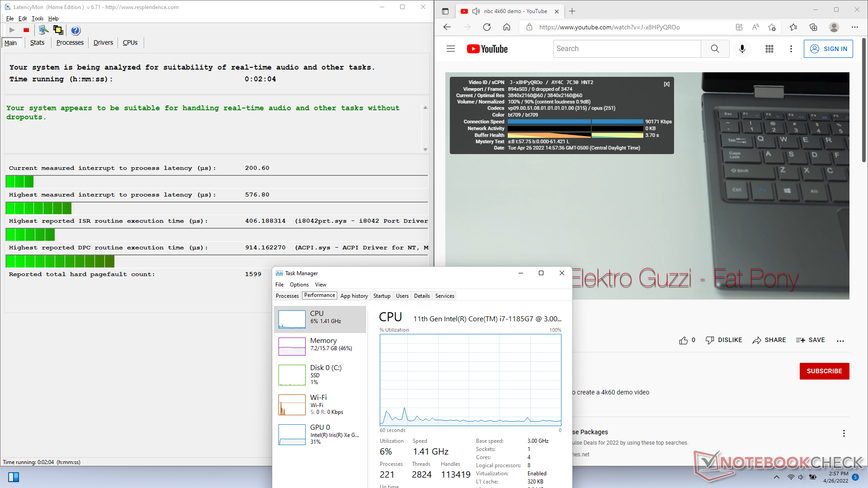
Task: Click the YouTube hamburger guide menu
Action: tap(451, 49)
